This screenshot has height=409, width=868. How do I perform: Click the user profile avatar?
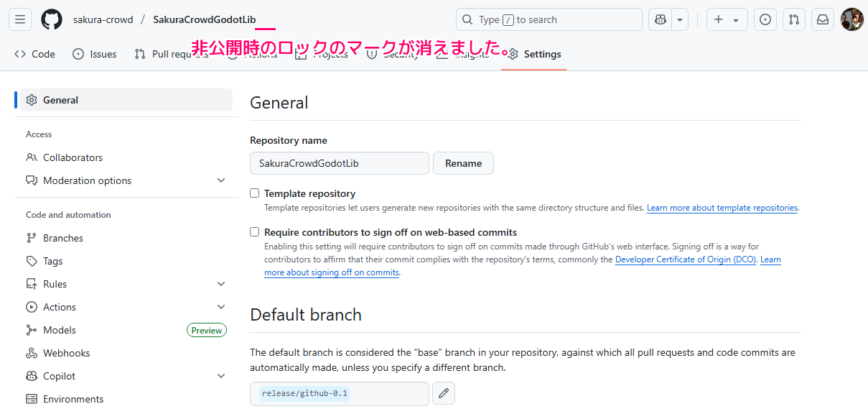pos(851,19)
